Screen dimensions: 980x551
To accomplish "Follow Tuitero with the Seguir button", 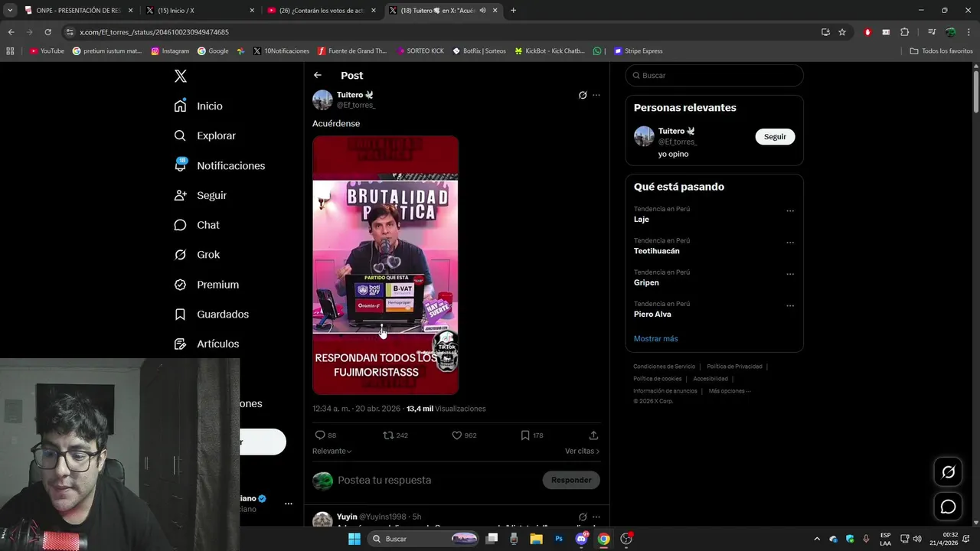I will pyautogui.click(x=775, y=136).
